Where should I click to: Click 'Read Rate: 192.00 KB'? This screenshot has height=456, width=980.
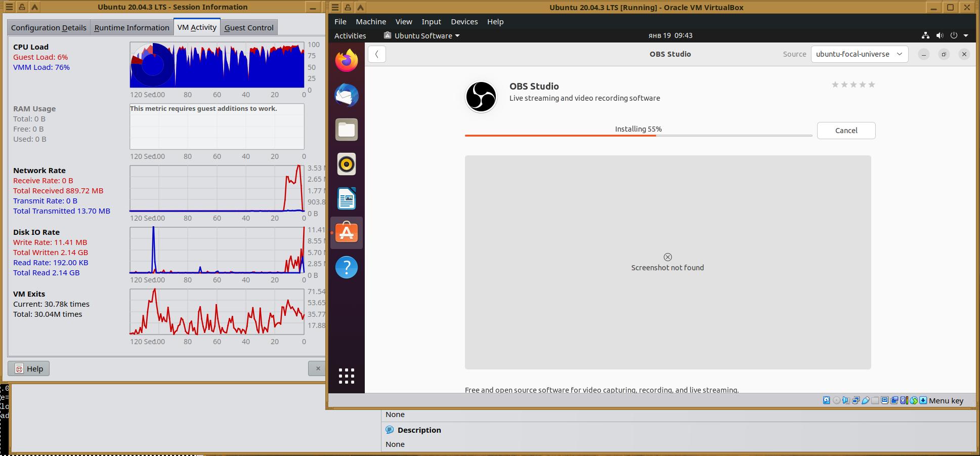(51, 263)
